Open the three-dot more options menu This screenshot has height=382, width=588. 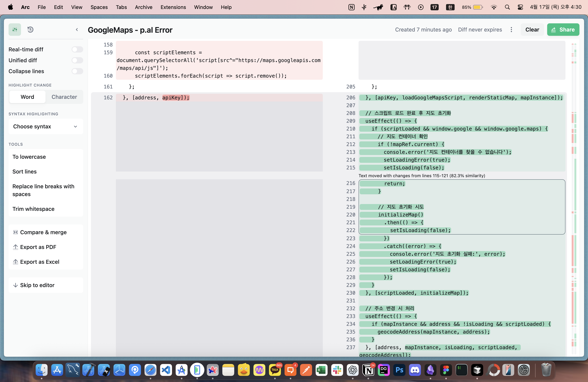pyautogui.click(x=511, y=30)
